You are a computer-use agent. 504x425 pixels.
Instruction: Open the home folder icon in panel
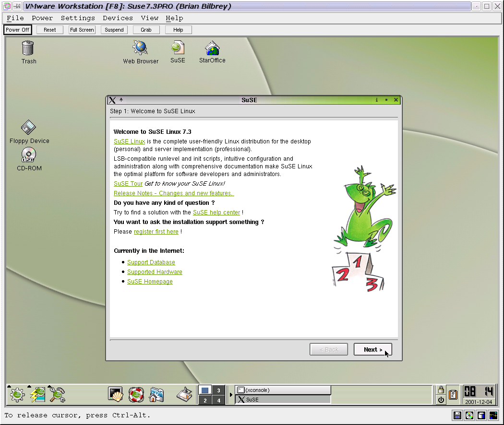tap(156, 394)
